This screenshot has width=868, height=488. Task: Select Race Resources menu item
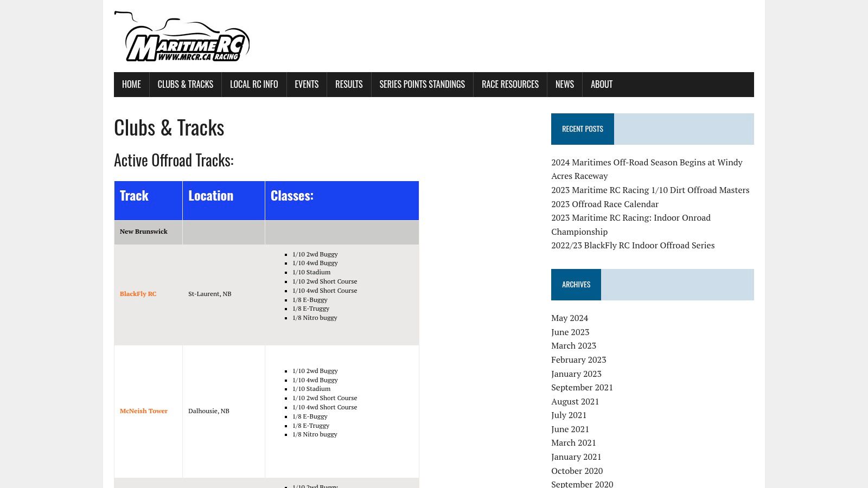point(510,85)
